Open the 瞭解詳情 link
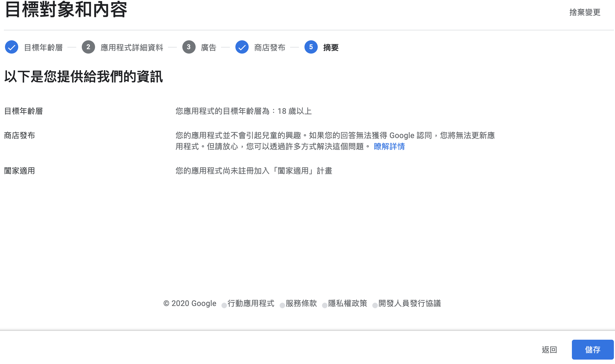Screen dimensions: 615x364 click(x=389, y=146)
